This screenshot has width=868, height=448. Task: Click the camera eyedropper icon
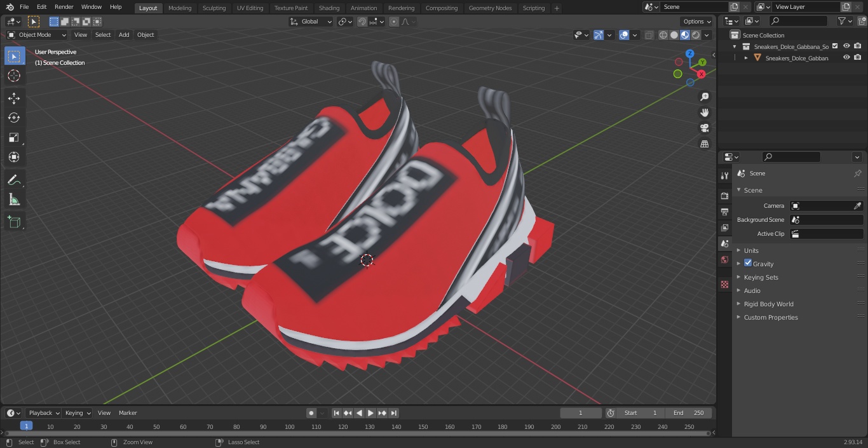pos(857,206)
